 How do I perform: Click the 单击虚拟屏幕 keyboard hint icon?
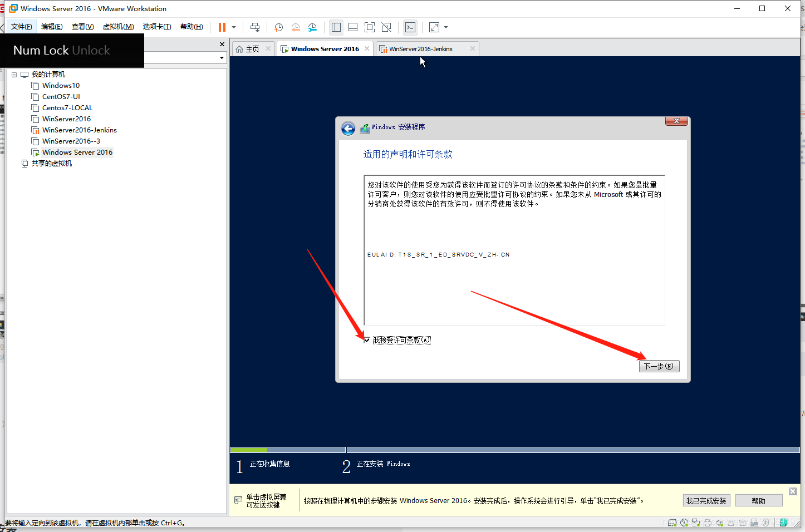(x=238, y=500)
